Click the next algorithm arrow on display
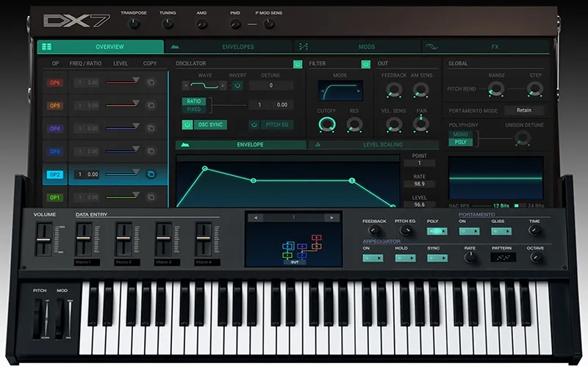 331,217
